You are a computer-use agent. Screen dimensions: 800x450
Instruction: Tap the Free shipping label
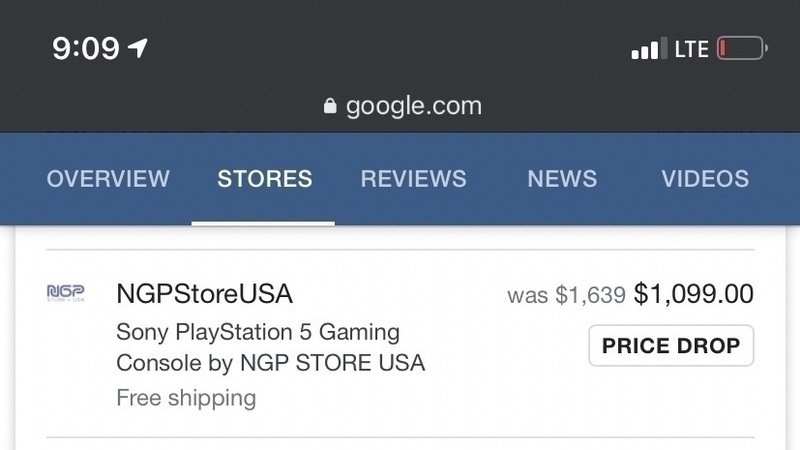pos(186,398)
